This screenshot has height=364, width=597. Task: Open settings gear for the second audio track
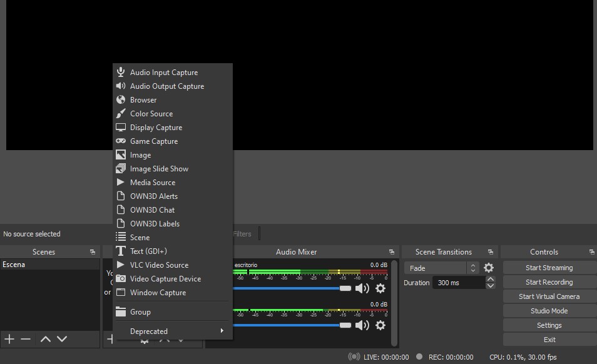coord(380,325)
